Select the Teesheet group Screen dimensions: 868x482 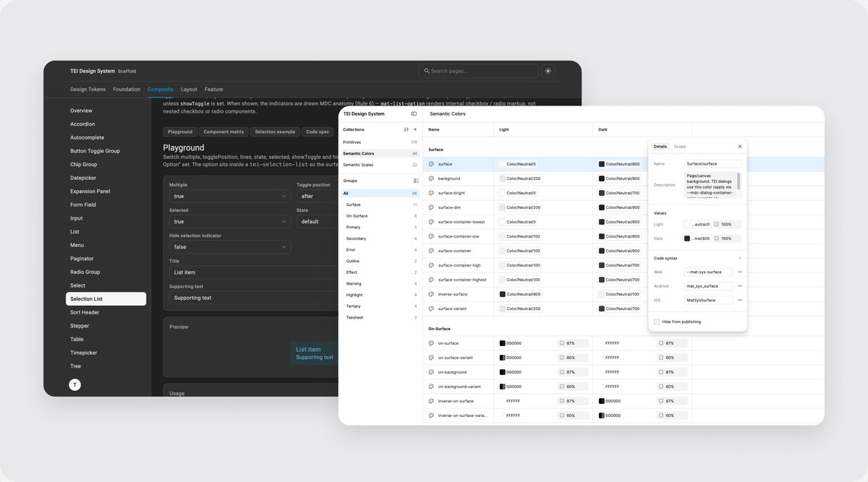380,318
